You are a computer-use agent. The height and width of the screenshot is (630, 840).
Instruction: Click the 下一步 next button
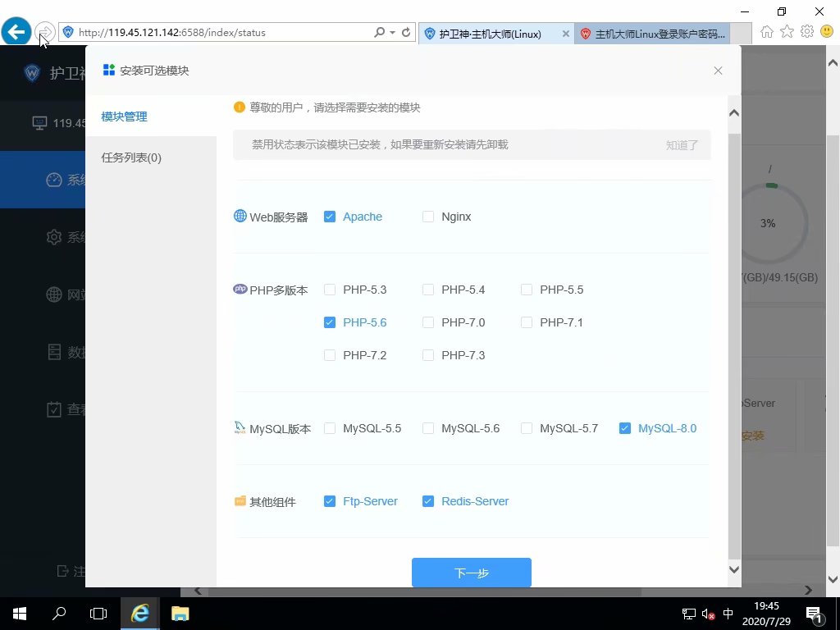coord(472,573)
